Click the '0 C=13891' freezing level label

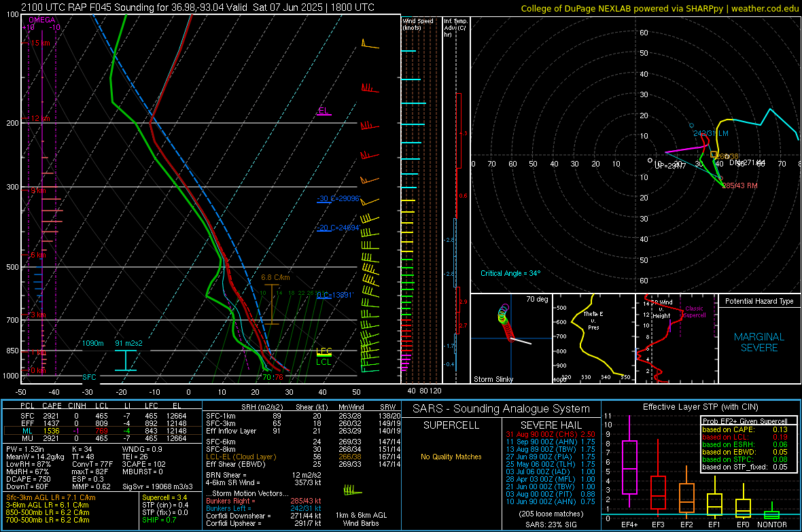[334, 295]
